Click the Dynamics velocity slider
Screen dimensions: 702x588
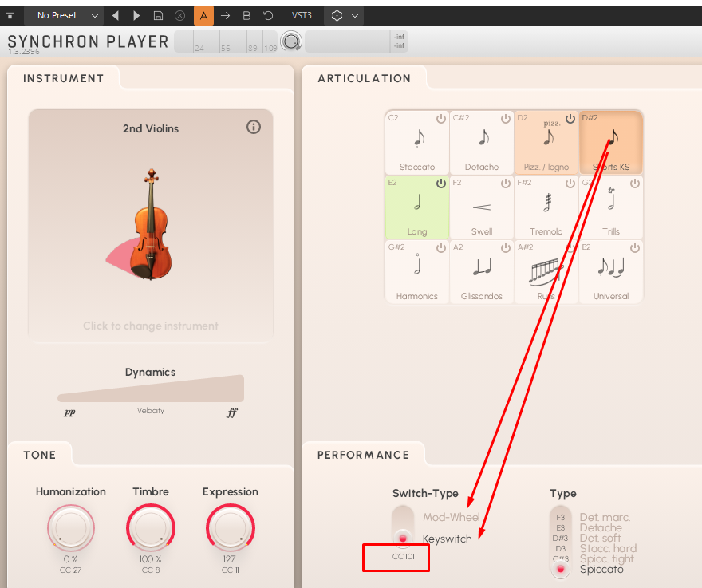pos(151,389)
